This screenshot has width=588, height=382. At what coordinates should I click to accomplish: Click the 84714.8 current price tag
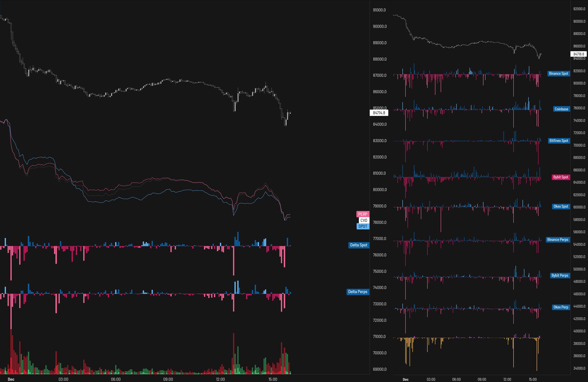(379, 113)
